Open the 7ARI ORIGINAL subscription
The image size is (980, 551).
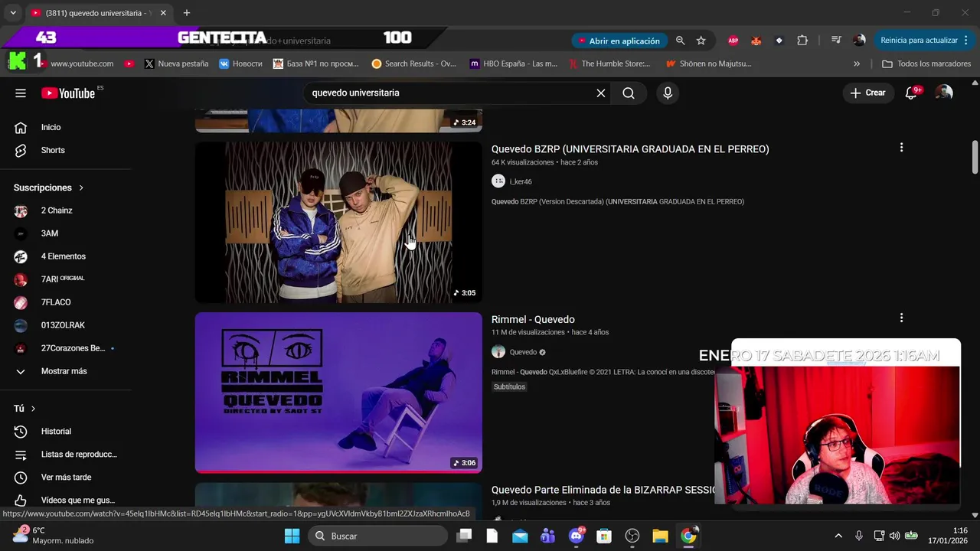64,279
